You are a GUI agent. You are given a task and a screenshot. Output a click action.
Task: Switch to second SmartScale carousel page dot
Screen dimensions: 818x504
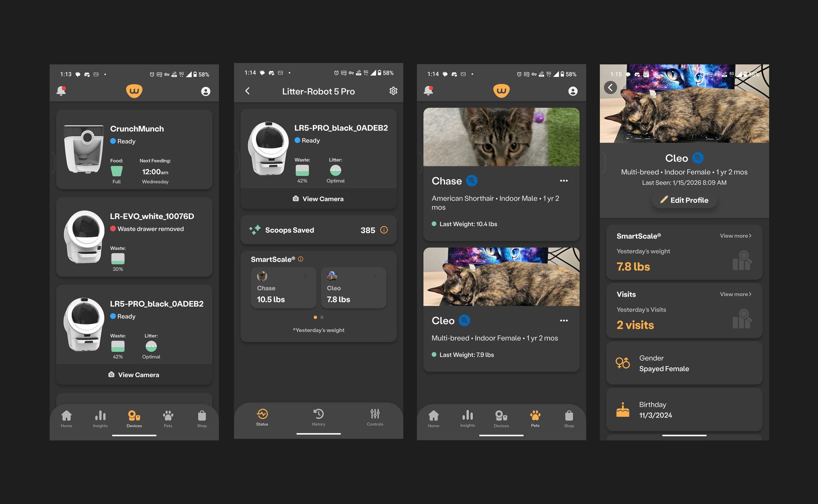(322, 317)
